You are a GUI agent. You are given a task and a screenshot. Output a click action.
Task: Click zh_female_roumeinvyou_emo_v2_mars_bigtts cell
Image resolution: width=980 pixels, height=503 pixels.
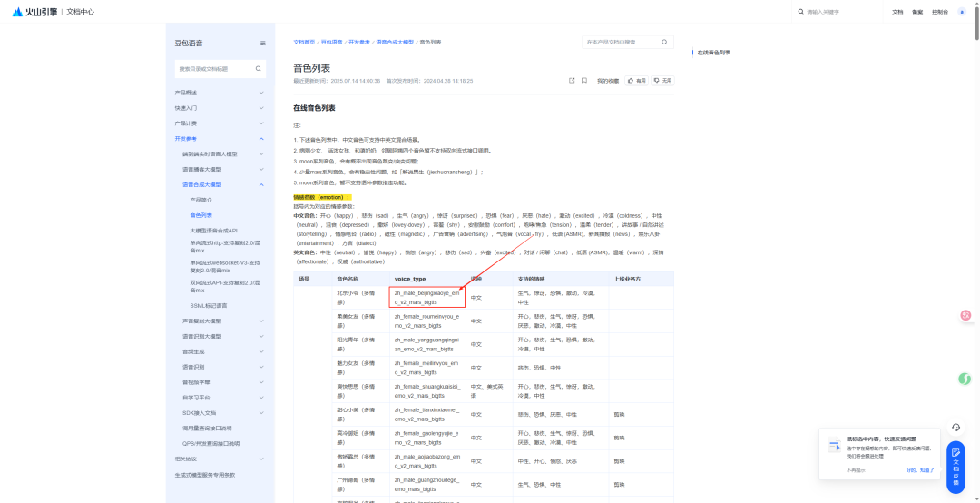[x=427, y=321]
